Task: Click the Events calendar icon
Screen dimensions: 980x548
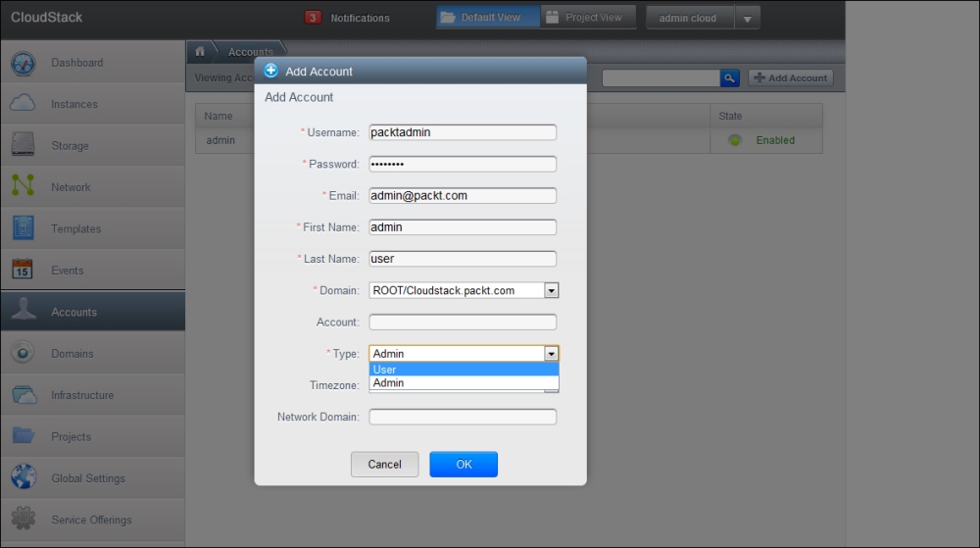Action: tap(24, 270)
